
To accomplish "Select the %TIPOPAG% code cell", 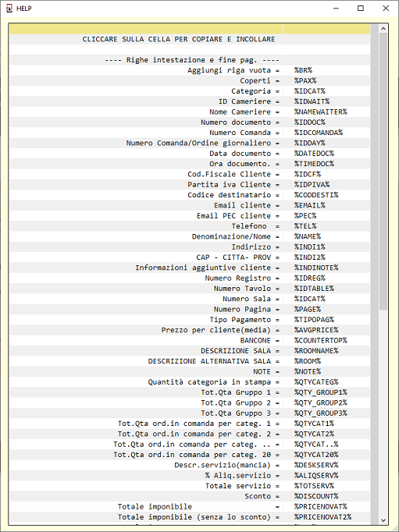I will [x=326, y=320].
